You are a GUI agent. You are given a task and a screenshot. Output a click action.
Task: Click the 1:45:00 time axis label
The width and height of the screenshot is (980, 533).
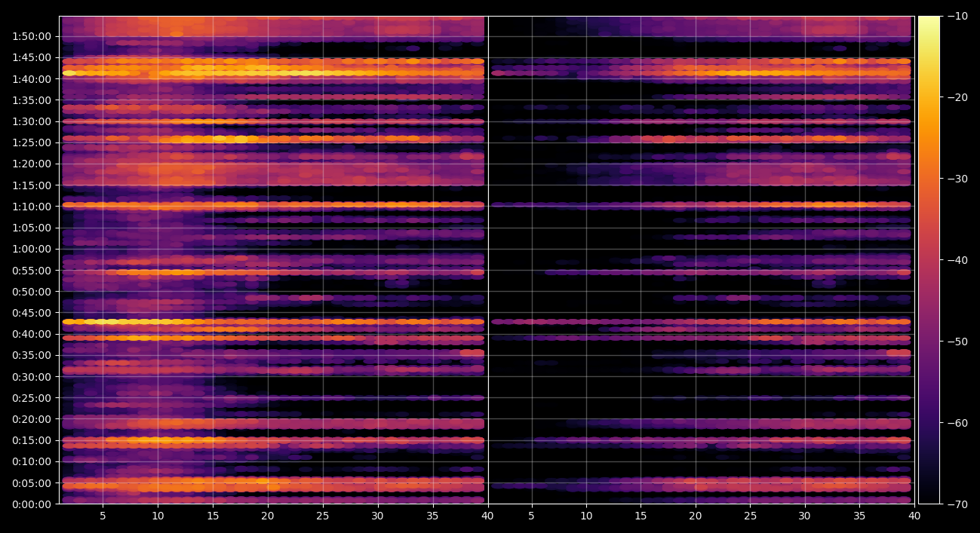click(31, 57)
